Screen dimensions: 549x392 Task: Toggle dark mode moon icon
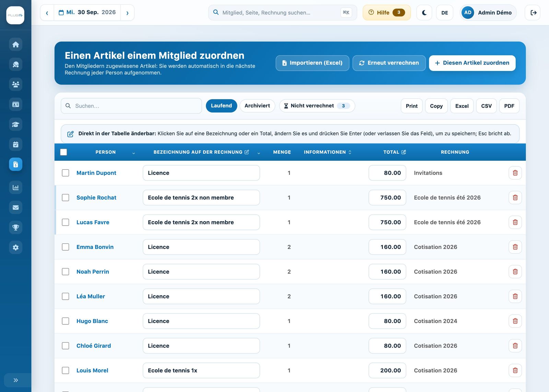424,13
